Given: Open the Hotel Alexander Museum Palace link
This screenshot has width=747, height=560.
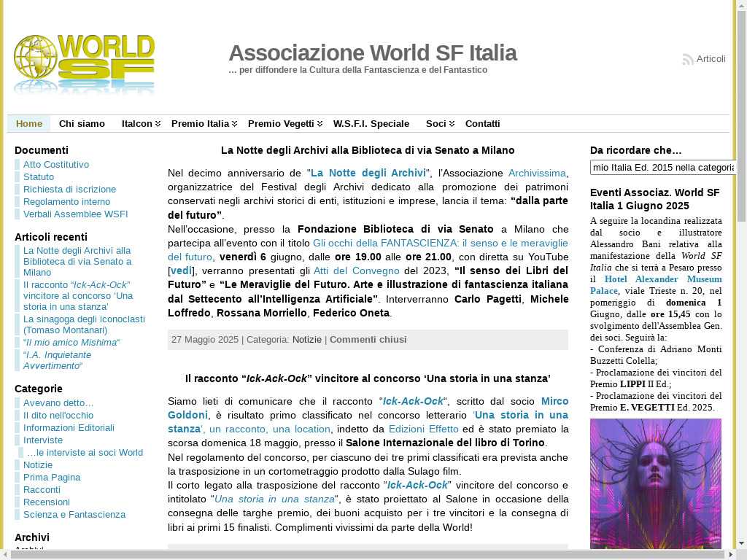Looking at the screenshot, I should point(662,279).
